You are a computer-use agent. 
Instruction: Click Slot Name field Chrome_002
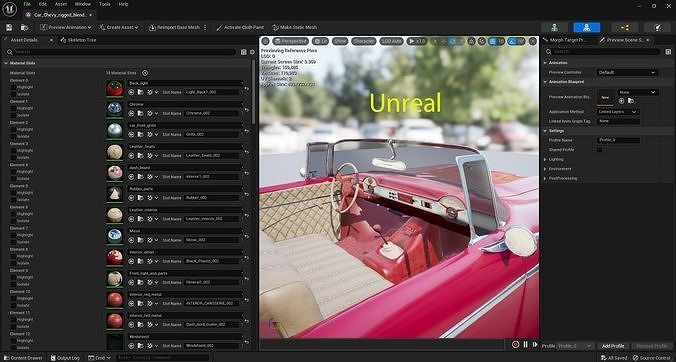tap(212, 113)
